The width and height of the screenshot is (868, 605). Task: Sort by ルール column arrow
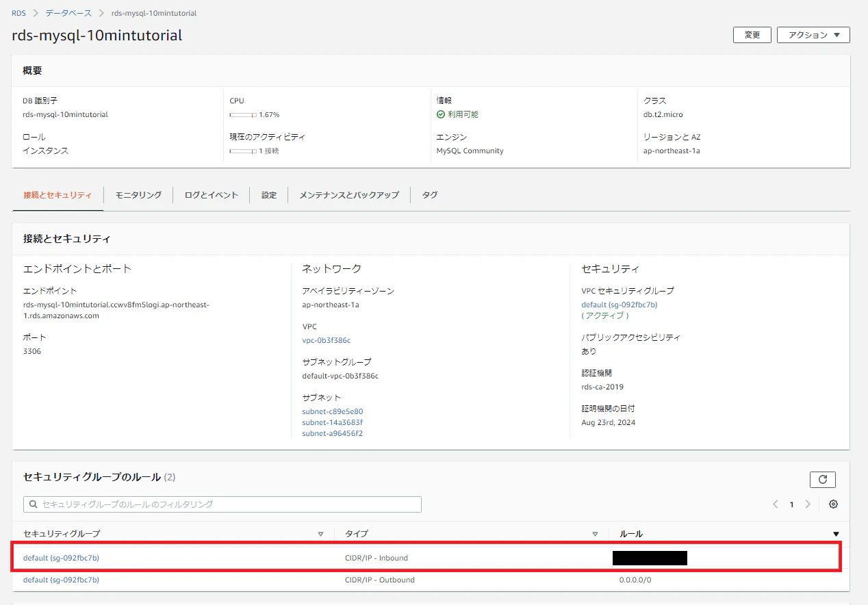(x=836, y=534)
